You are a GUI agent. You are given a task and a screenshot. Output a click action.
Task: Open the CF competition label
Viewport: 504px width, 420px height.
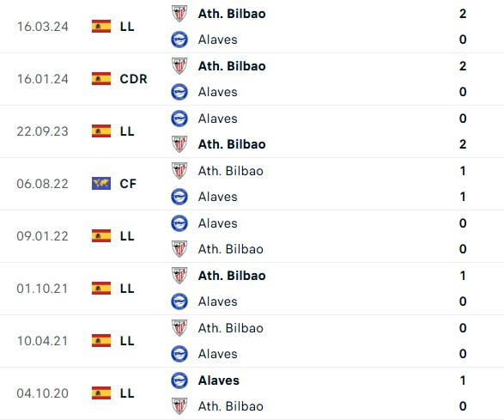(128, 184)
